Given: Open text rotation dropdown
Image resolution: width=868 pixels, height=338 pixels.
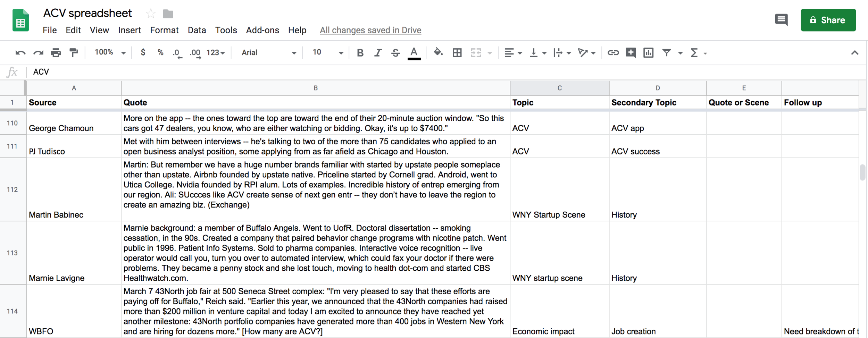Looking at the screenshot, I should tap(586, 53).
